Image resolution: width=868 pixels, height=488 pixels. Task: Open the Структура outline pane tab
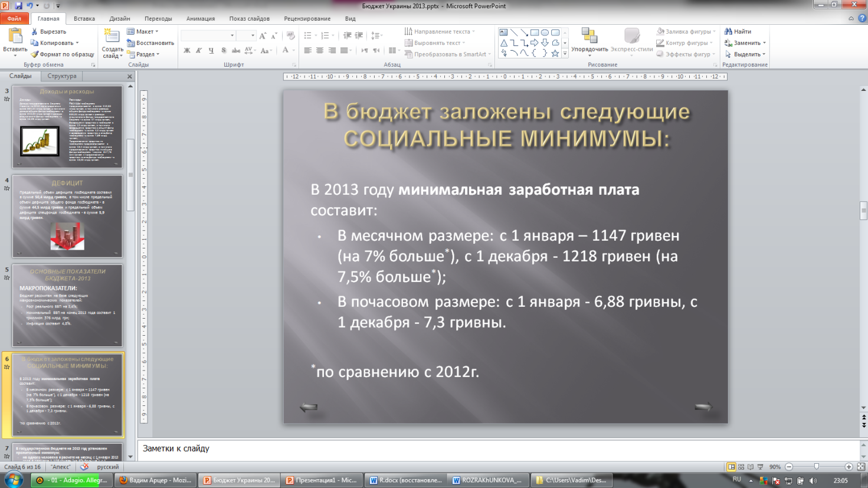tap(62, 76)
